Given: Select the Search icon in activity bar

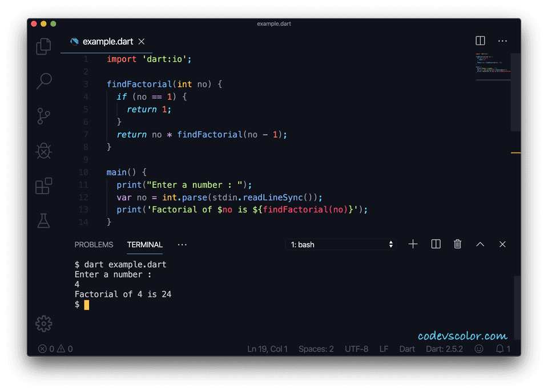Looking at the screenshot, I should point(43,81).
